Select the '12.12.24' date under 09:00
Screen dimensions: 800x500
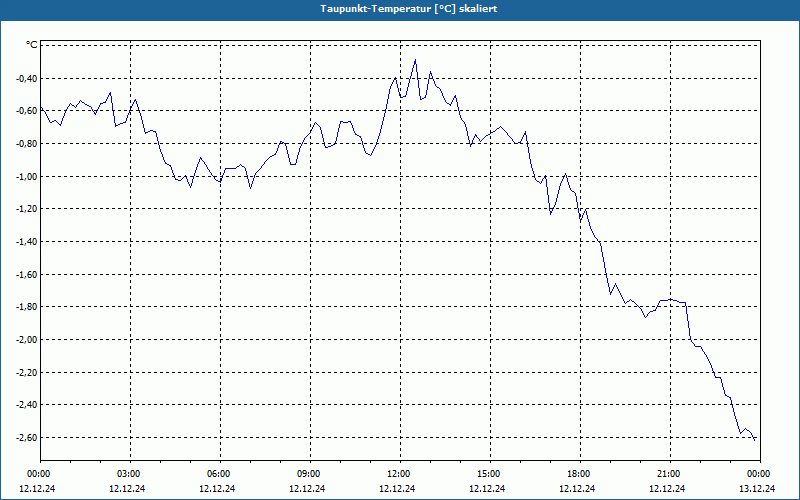307,488
